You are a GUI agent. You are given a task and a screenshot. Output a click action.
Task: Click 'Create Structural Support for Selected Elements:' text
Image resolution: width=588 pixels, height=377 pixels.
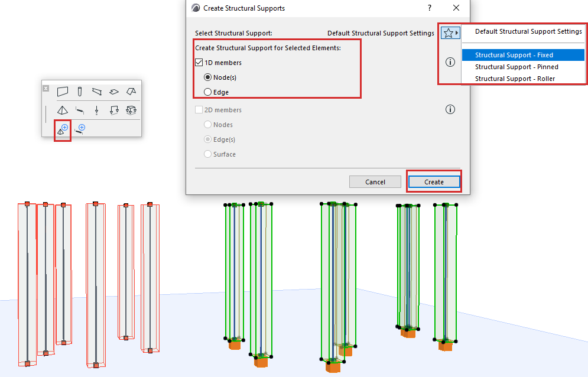268,48
